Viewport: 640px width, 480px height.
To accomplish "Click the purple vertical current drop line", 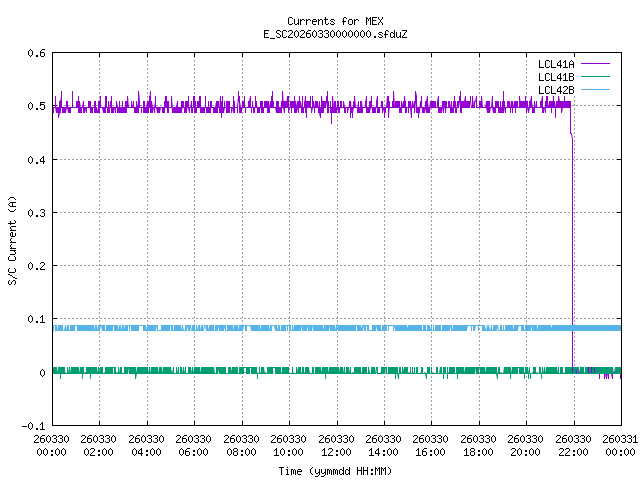I will pos(571,250).
